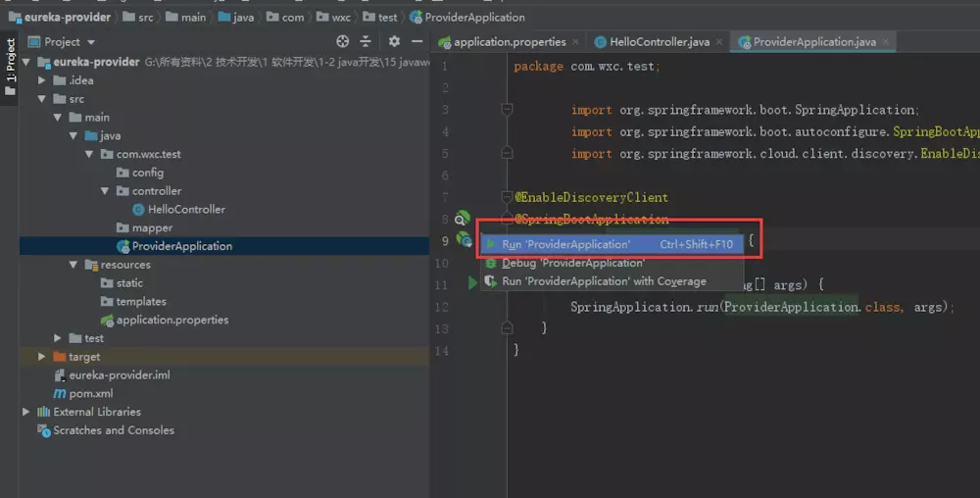Select ProviderApplication in project tree

[174, 246]
